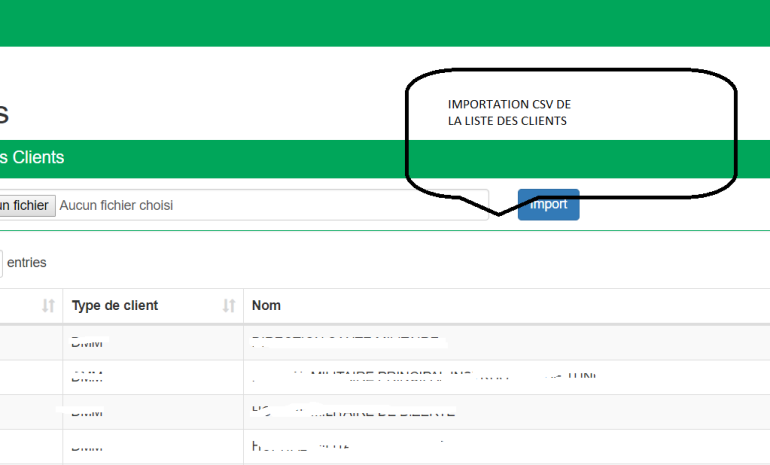Click the top green navigation bar
Viewport: 770px width, 465px height.
tap(385, 22)
